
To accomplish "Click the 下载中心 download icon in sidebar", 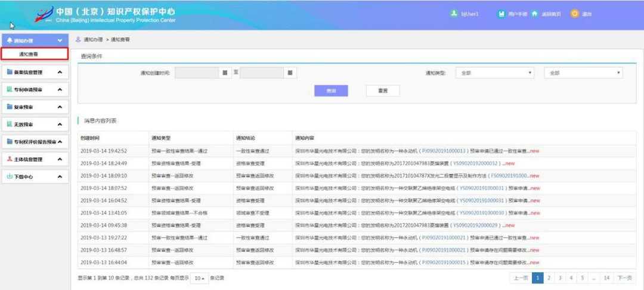I will click(10, 177).
